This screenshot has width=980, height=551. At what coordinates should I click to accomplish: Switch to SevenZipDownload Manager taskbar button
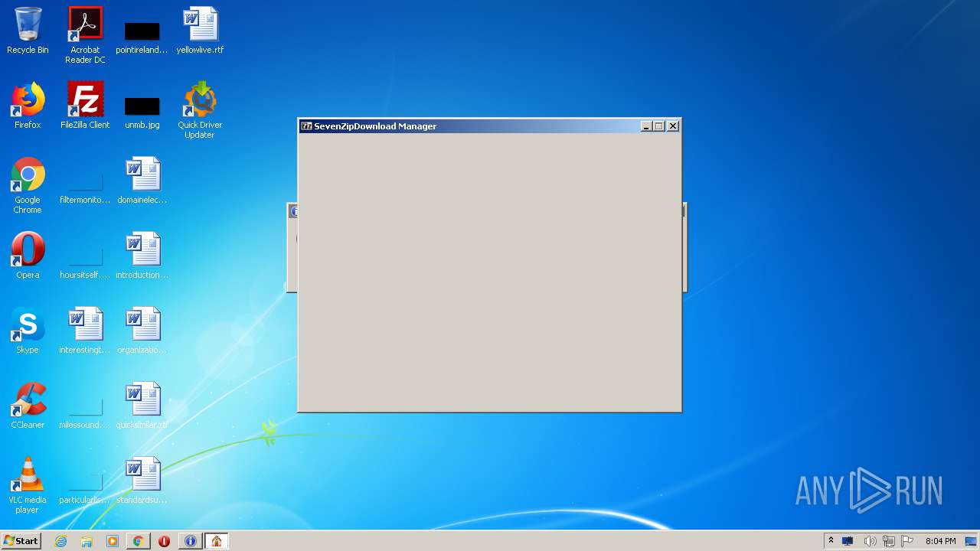click(217, 541)
